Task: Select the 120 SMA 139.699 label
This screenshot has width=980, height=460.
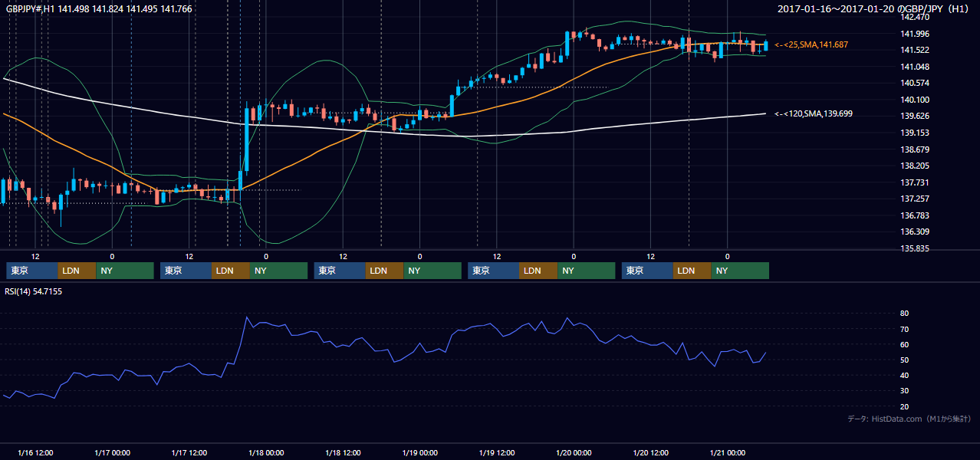Action: 814,113
